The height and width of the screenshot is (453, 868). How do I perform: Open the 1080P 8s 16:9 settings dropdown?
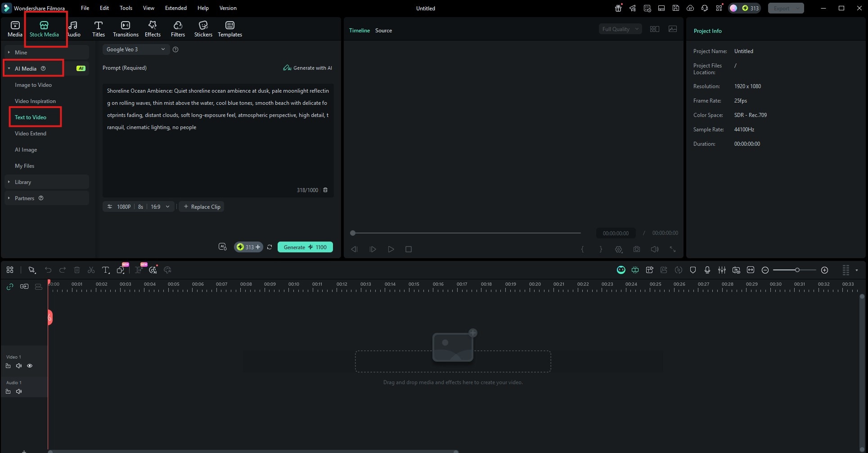tap(138, 207)
